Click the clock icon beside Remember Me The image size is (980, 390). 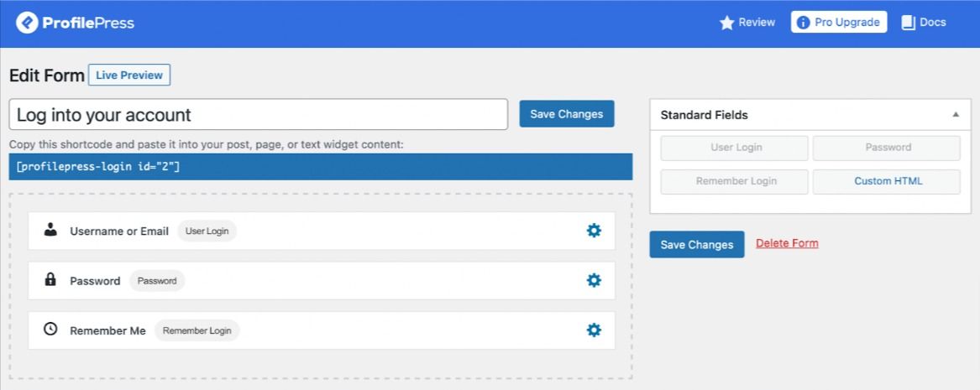(50, 330)
